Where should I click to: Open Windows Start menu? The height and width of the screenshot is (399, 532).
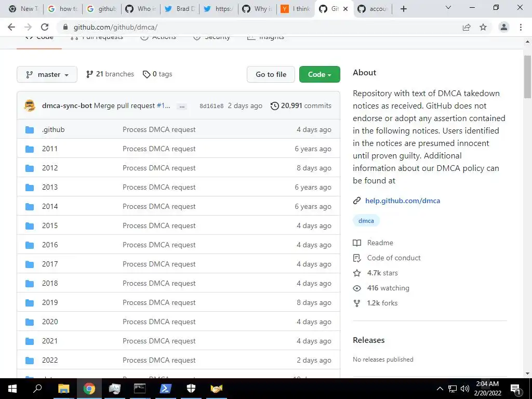click(12, 389)
